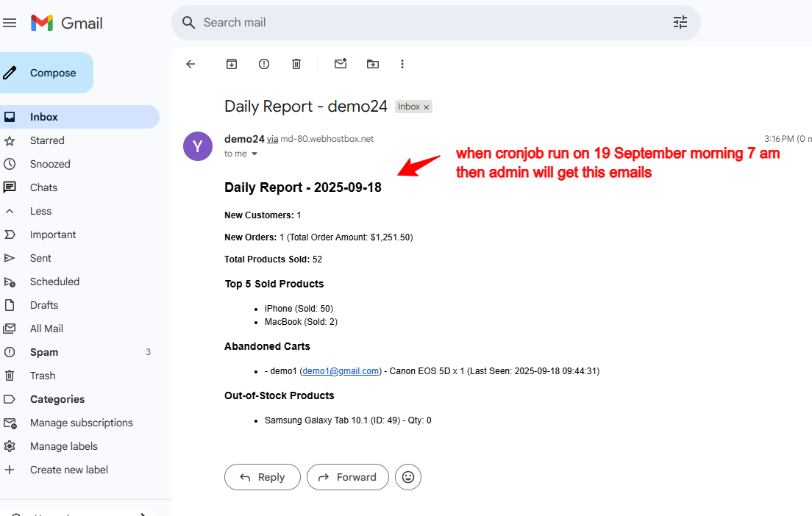Mark the email as unread
This screenshot has height=516, width=812.
point(341,64)
